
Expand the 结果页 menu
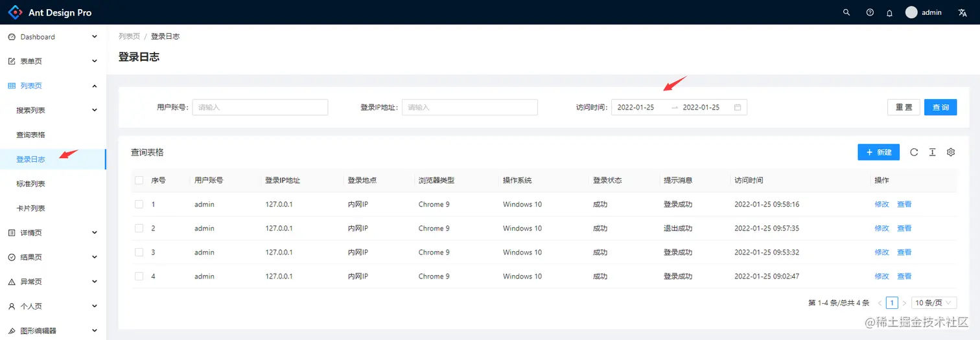(x=53, y=257)
